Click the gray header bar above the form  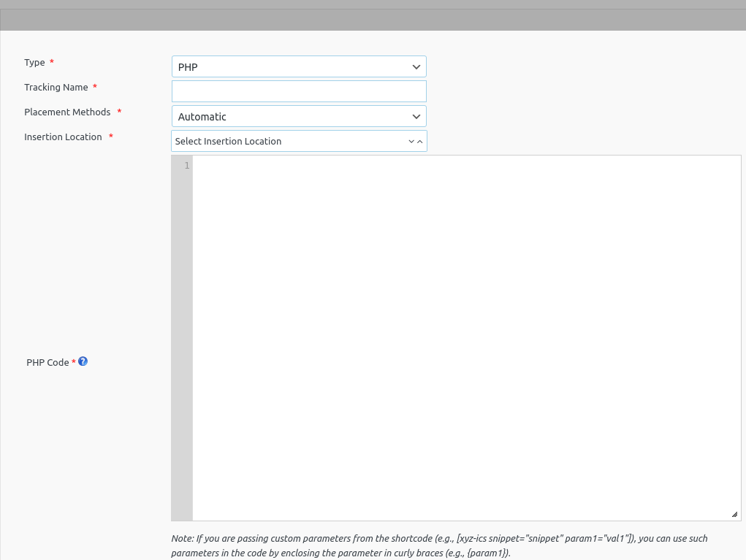pos(373,18)
